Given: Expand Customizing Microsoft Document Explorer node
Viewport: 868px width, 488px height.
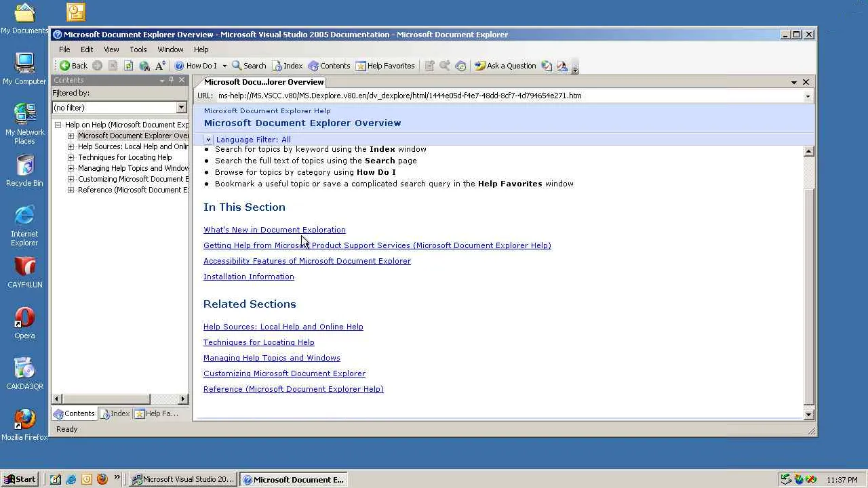Looking at the screenshot, I should (x=71, y=179).
